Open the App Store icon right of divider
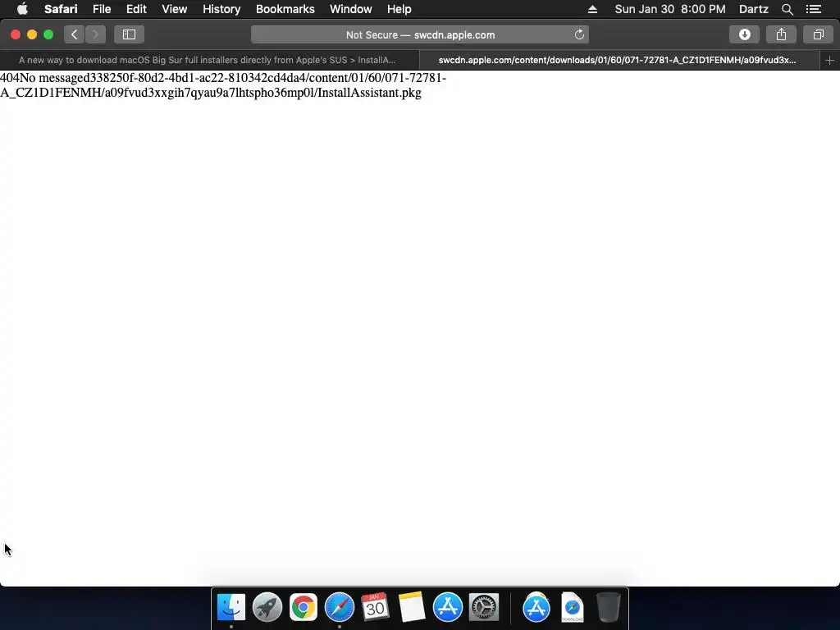Image resolution: width=840 pixels, height=630 pixels. click(x=536, y=607)
